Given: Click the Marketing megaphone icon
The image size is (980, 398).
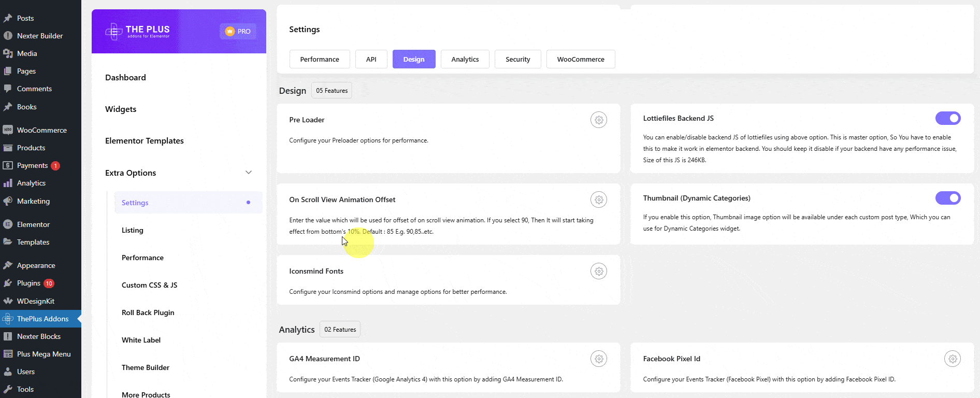Looking at the screenshot, I should point(8,201).
